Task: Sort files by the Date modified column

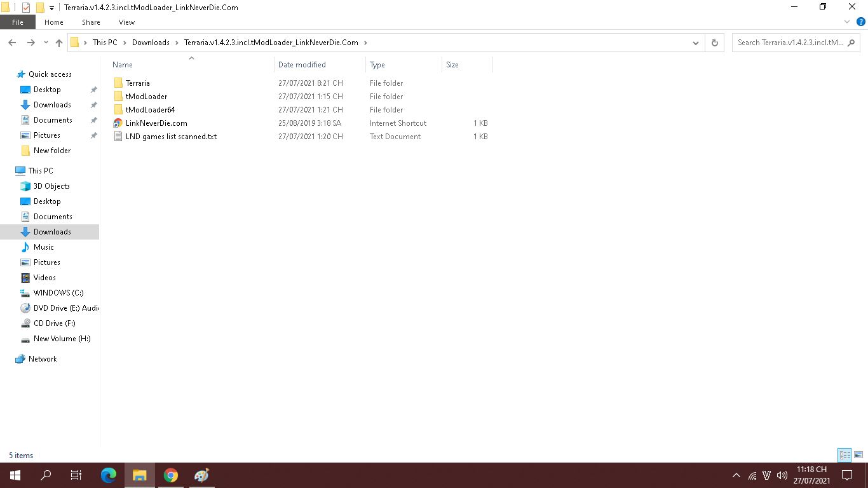Action: 302,65
